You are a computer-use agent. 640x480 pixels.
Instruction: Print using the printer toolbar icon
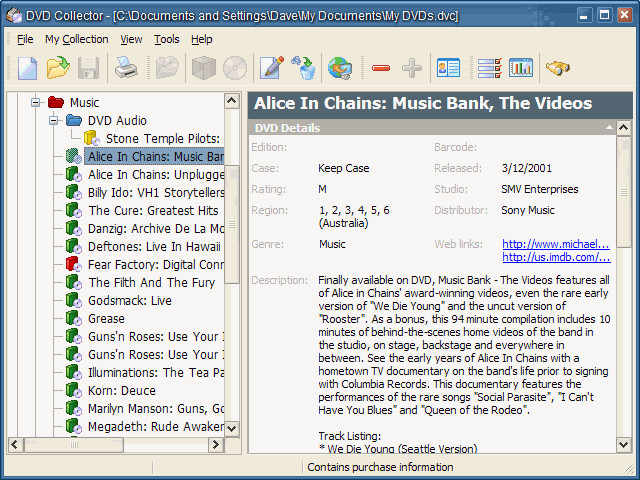126,67
